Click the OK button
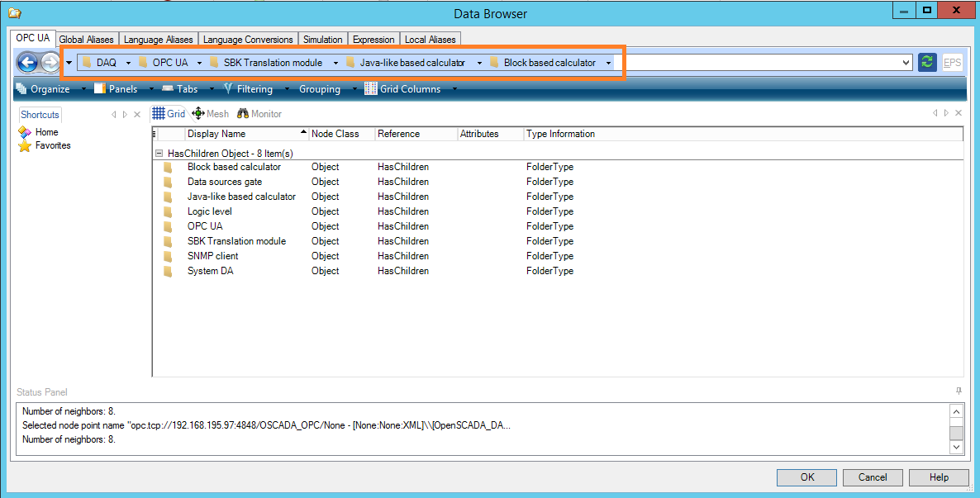 click(807, 477)
